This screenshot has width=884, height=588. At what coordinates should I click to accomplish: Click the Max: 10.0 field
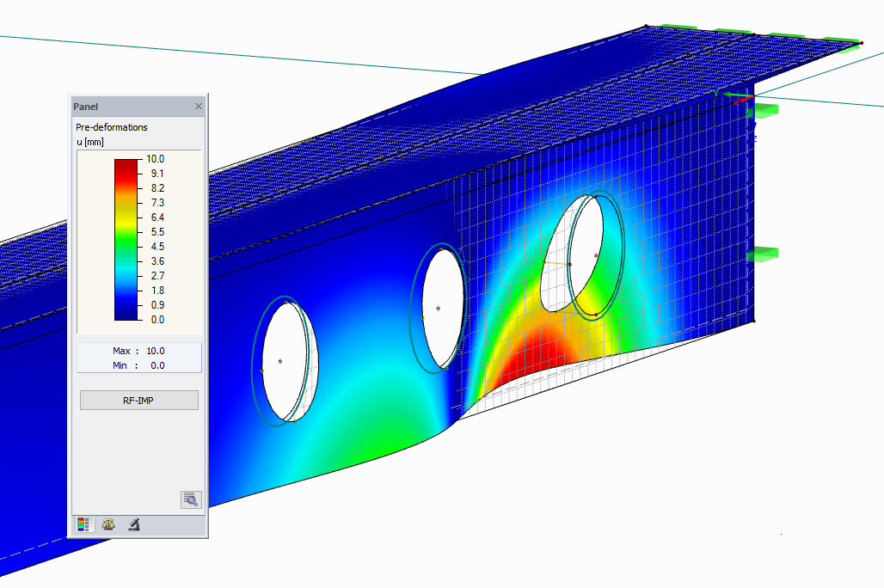click(x=138, y=350)
